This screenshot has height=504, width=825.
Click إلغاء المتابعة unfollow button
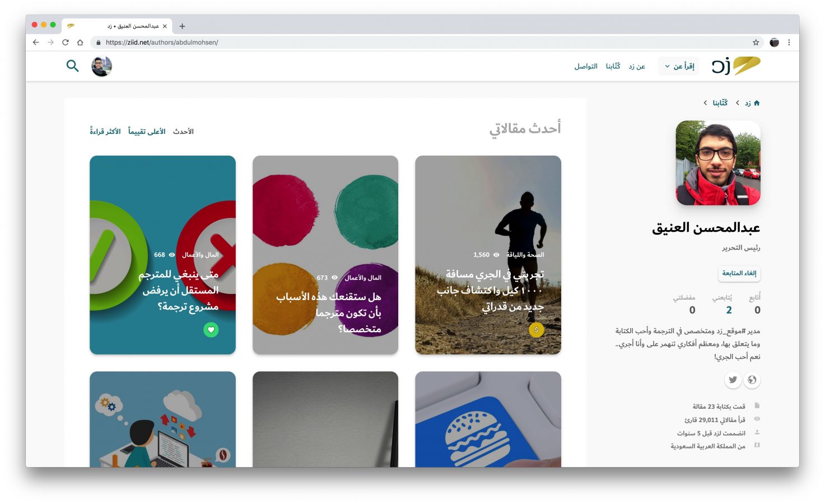click(x=739, y=273)
